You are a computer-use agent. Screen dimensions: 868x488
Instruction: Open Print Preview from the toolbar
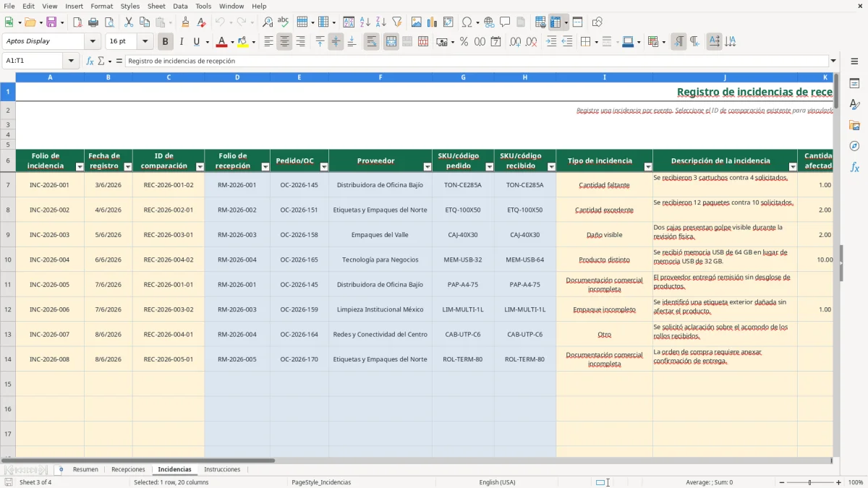tap(109, 22)
